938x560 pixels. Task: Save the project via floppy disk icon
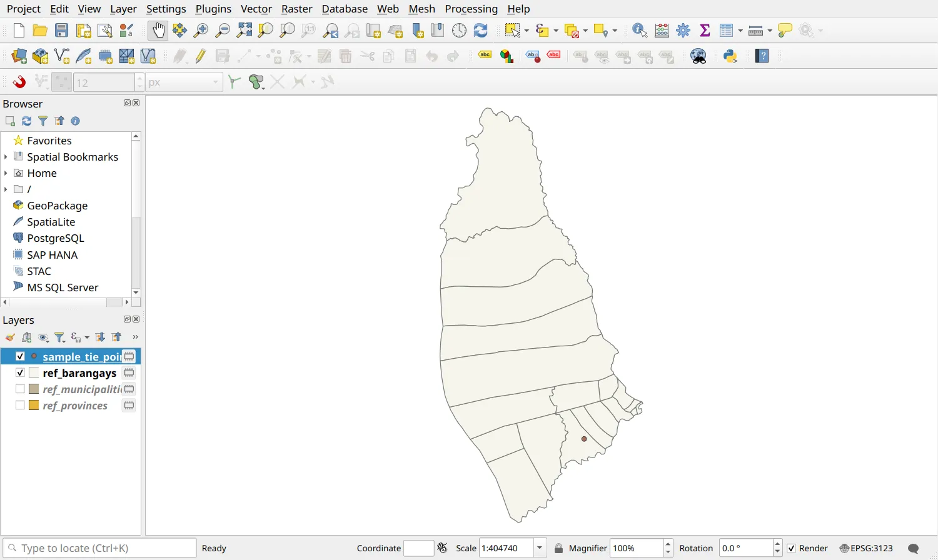61,30
